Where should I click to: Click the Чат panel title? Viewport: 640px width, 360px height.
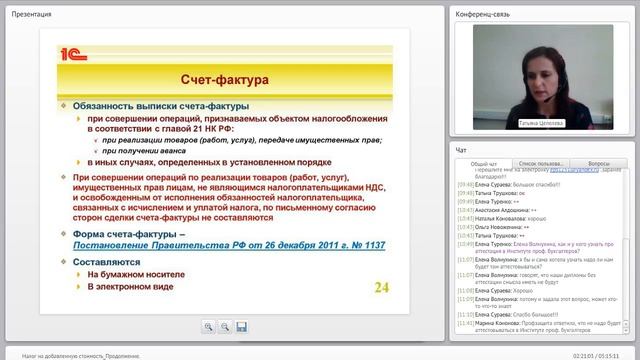pyautogui.click(x=461, y=150)
